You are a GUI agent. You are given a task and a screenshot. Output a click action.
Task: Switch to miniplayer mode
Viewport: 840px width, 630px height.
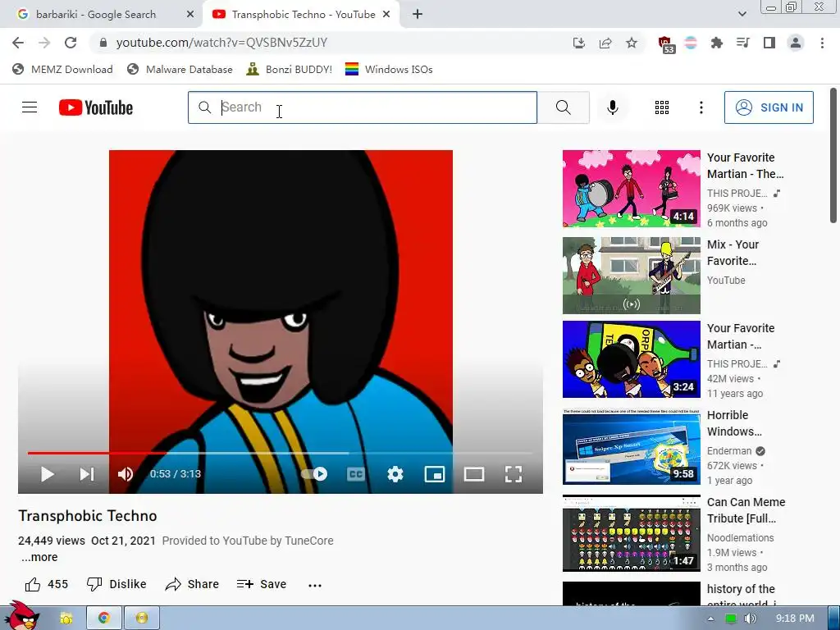(435, 474)
